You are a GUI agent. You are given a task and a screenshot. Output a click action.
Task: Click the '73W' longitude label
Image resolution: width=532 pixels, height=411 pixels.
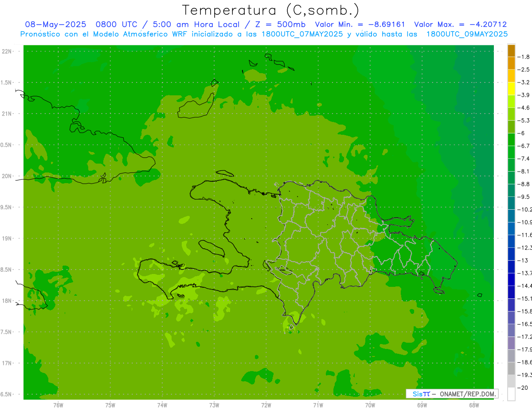(214, 405)
